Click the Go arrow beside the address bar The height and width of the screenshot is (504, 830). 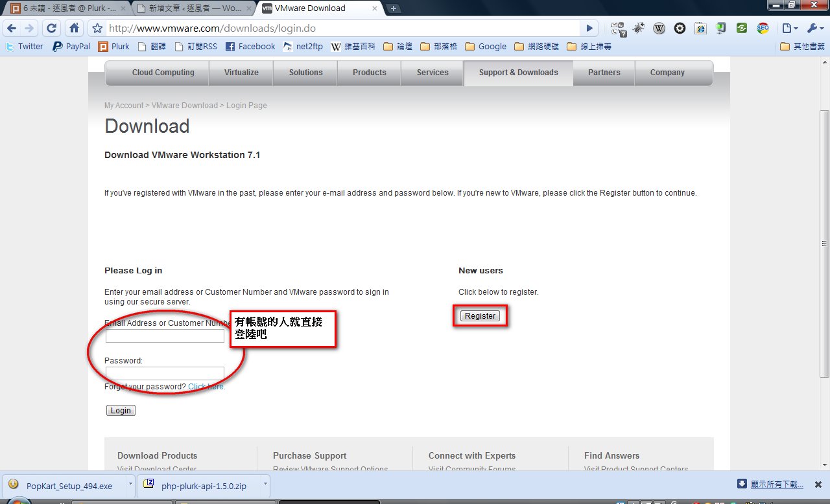click(589, 29)
